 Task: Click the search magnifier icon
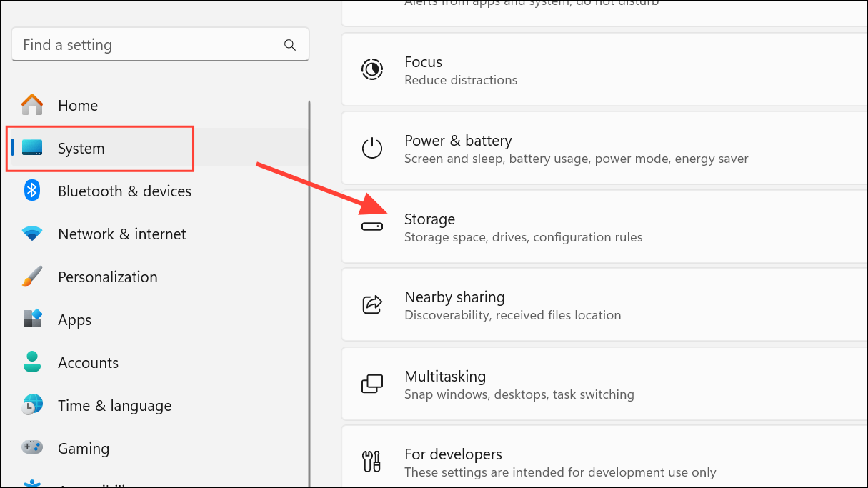click(x=290, y=44)
